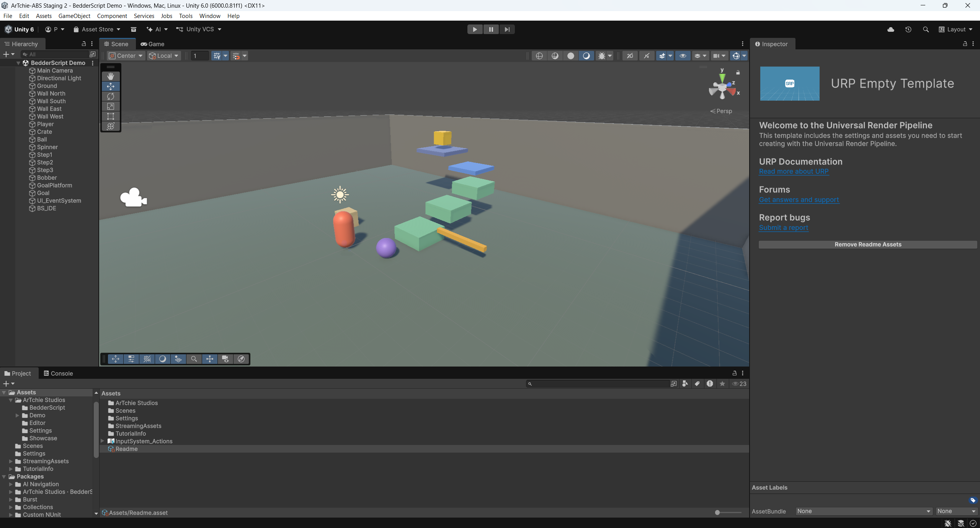The width and height of the screenshot is (980, 528).
Task: Click the Shaded draw mode icon
Action: tap(586, 56)
